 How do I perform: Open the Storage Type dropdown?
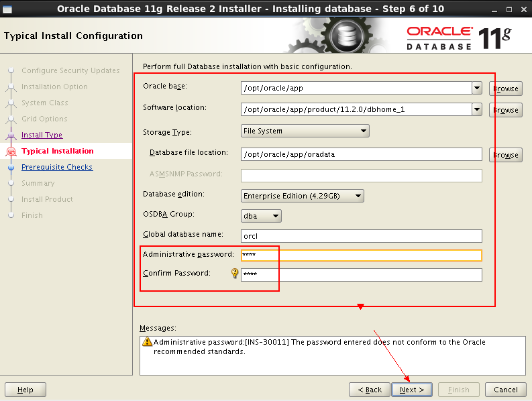point(305,131)
